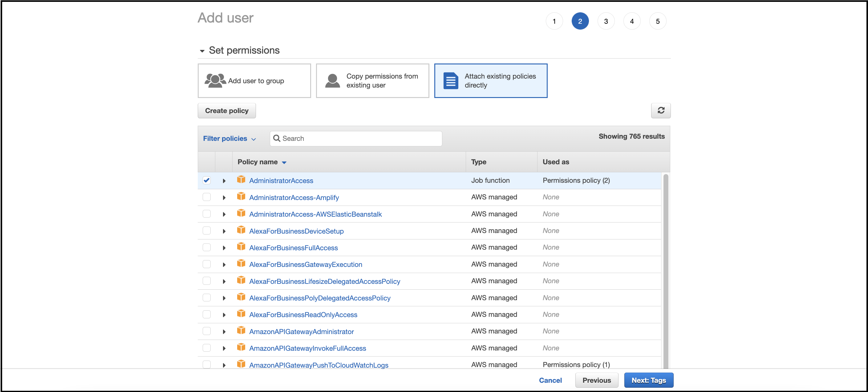This screenshot has height=392, width=868.
Task: Click the policy icon beside AmazonAPIGatewayPushToCloudWatchLogs
Action: click(x=241, y=364)
